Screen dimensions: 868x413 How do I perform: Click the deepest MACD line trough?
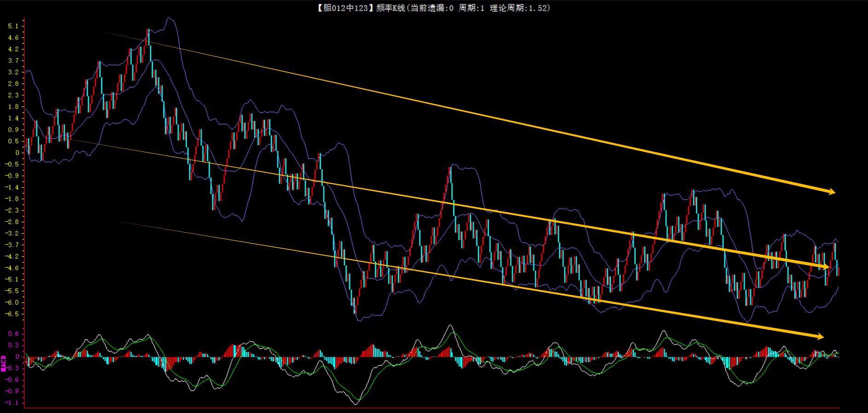click(355, 404)
